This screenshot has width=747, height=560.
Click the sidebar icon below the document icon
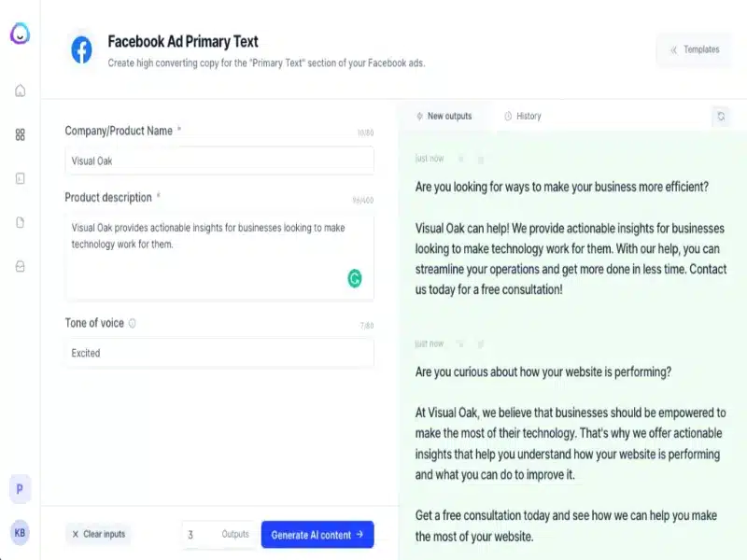pyautogui.click(x=20, y=266)
